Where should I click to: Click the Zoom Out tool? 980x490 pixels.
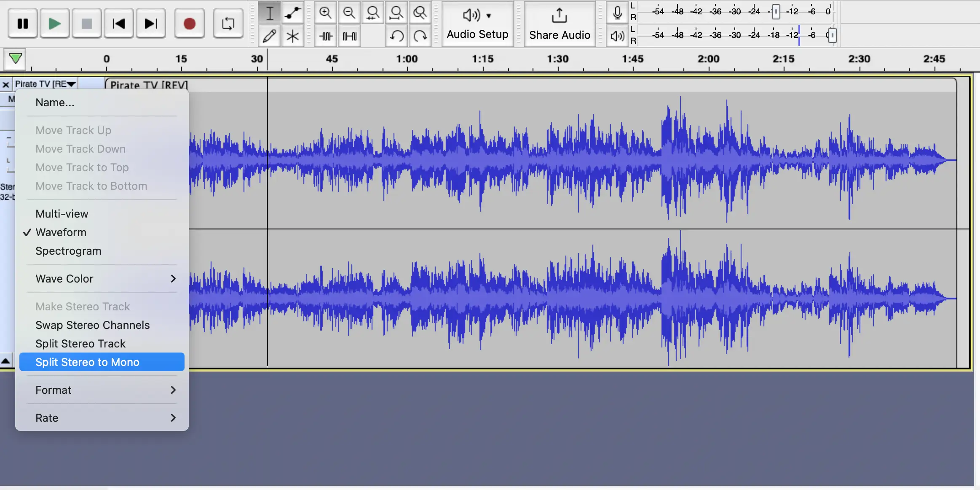click(349, 12)
